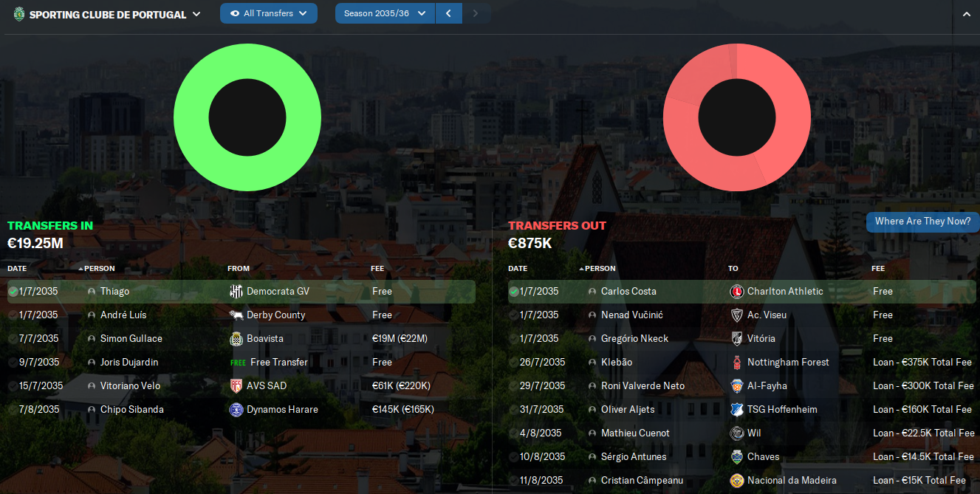Screen dimensions: 980x494
Task: Click the Nacional da Madeira club badge
Action: coord(736,481)
